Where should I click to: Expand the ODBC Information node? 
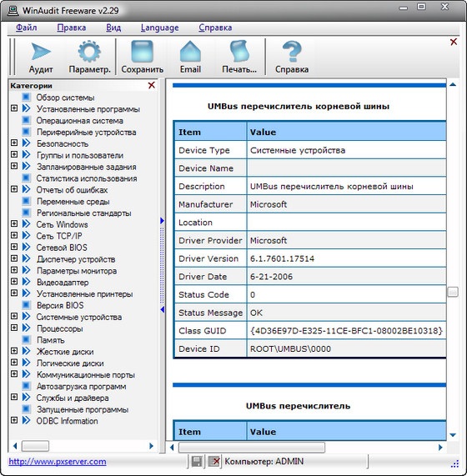[x=14, y=420]
